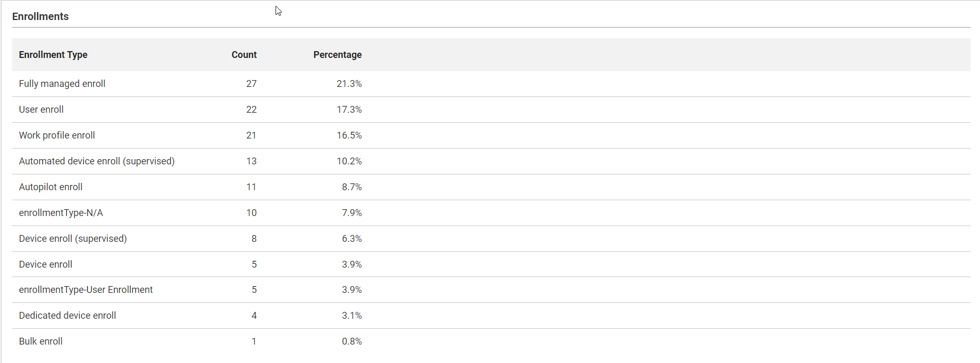This screenshot has width=980, height=363.
Task: Open the Autopilot enroll link
Action: [50, 187]
